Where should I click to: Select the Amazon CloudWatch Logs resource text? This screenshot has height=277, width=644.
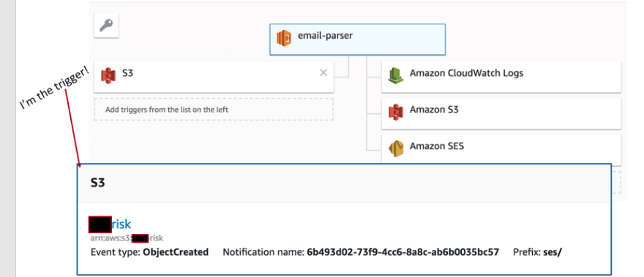pos(467,74)
